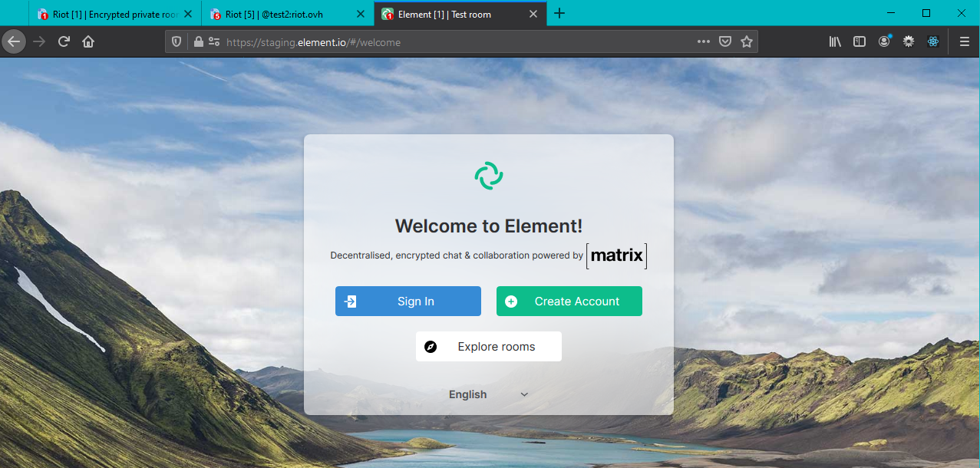The height and width of the screenshot is (468, 980).
Task: Go back to previous page
Action: point(14,42)
